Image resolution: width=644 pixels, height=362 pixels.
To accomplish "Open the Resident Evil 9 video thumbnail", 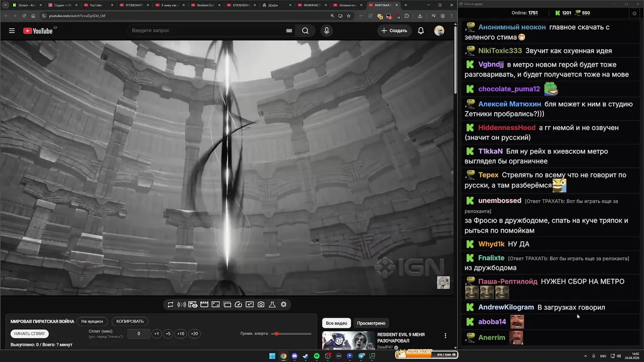I will click(349, 340).
